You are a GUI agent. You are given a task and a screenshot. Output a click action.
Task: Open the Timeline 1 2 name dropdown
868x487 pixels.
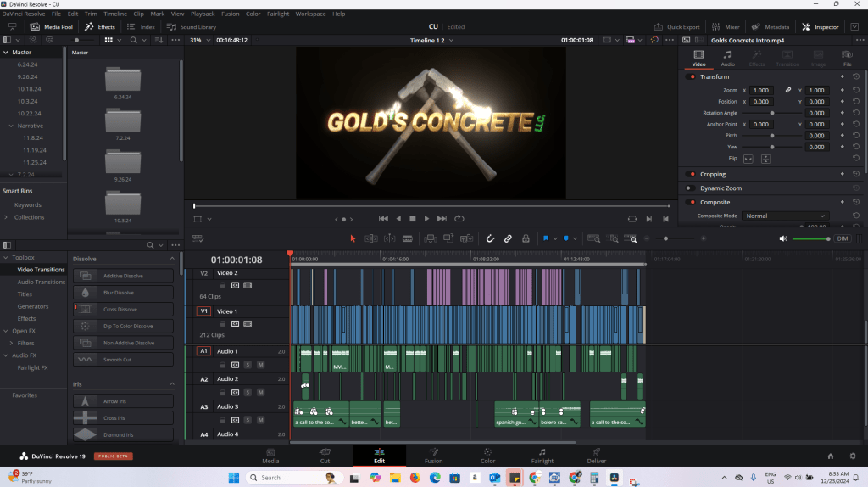tap(431, 40)
